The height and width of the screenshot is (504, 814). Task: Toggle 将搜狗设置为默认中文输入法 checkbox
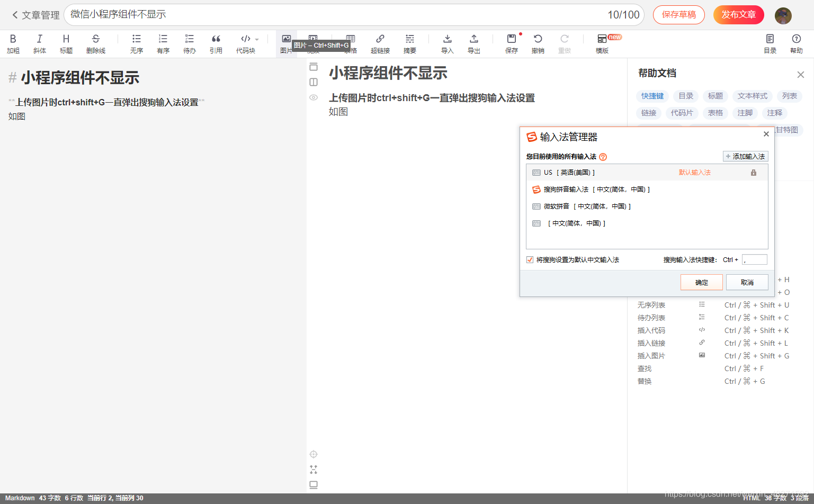point(530,259)
